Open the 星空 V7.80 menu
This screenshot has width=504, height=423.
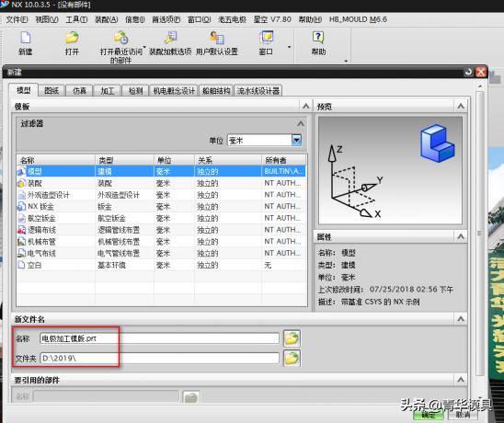(x=272, y=19)
